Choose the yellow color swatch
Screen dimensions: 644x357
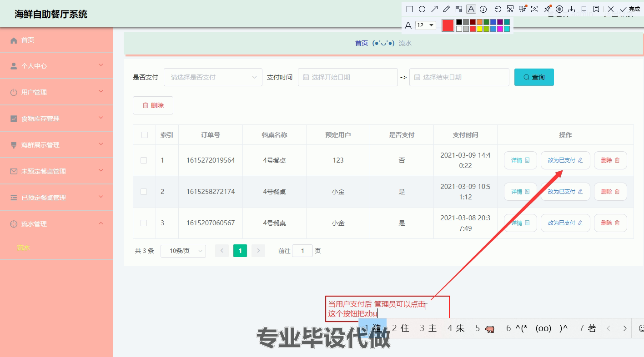click(x=479, y=29)
